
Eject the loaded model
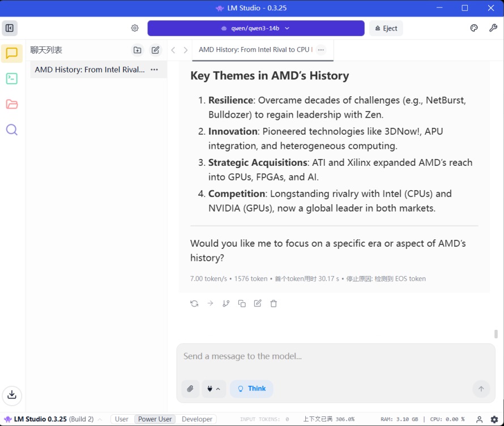(x=386, y=28)
